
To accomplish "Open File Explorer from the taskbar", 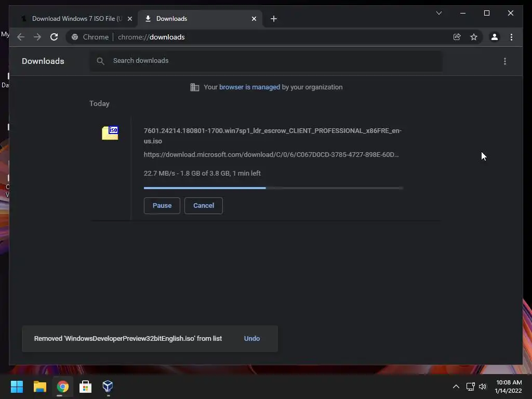I will 39,387.
